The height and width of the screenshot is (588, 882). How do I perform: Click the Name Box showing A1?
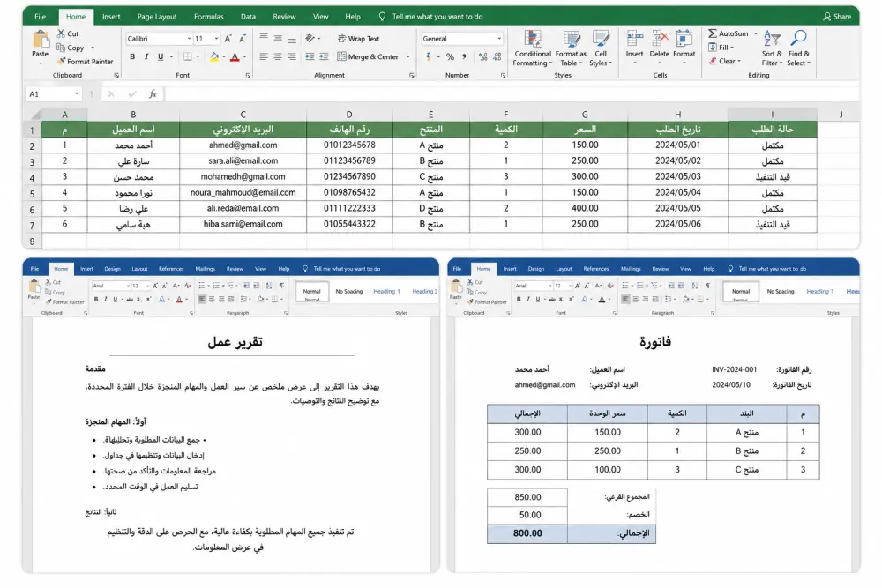(x=54, y=93)
